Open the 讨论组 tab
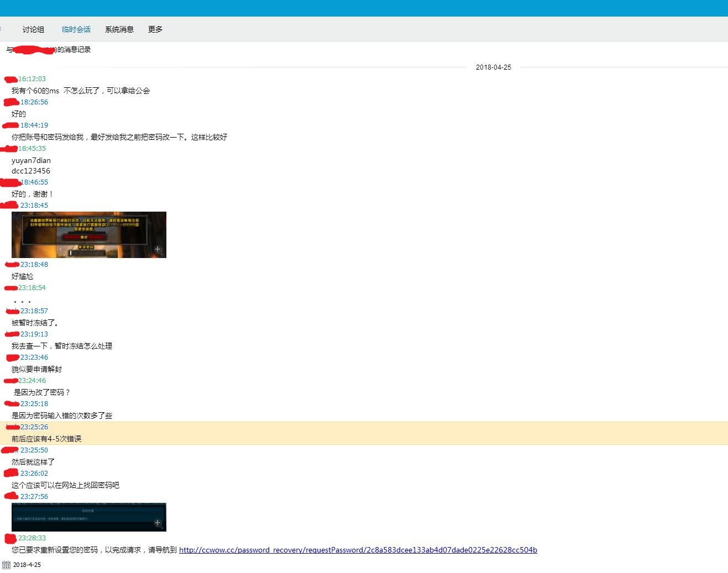The width and height of the screenshot is (728, 573). (x=33, y=29)
